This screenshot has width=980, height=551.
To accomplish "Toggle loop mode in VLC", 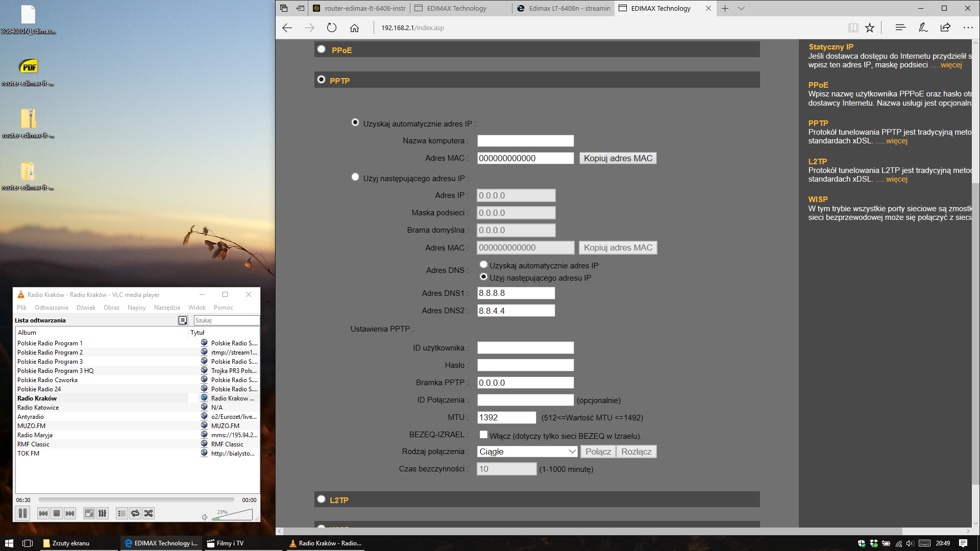I will tap(135, 513).
